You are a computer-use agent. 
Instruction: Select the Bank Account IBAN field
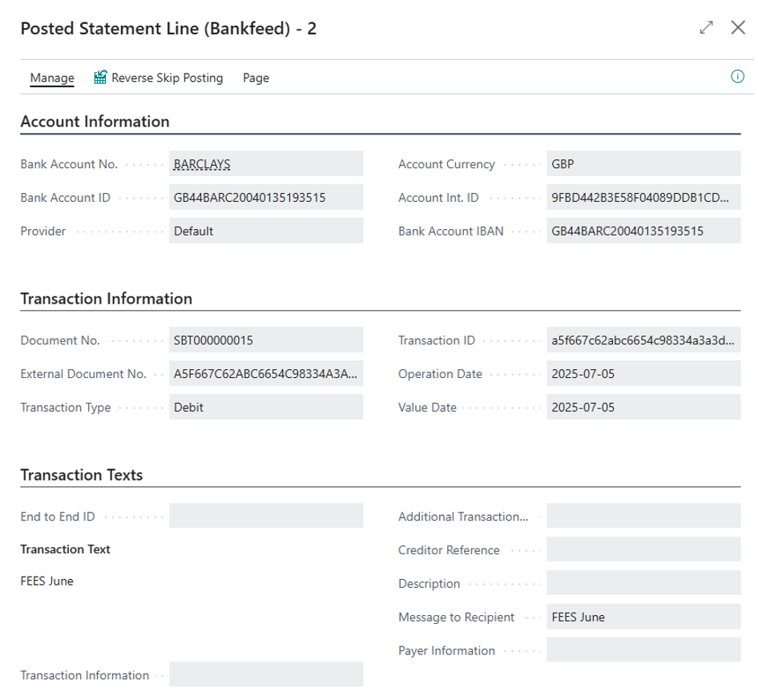tap(643, 231)
